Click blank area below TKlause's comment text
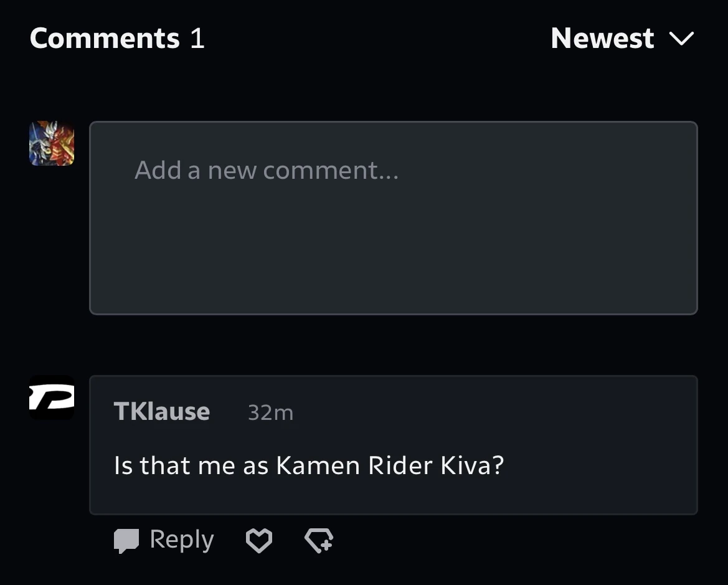This screenshot has width=728, height=585. 392,496
